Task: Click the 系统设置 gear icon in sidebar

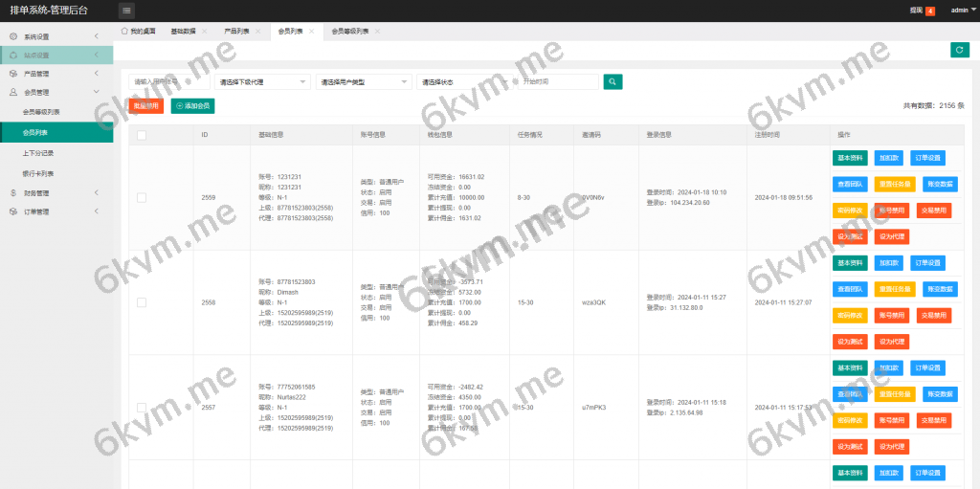Action: (13, 36)
